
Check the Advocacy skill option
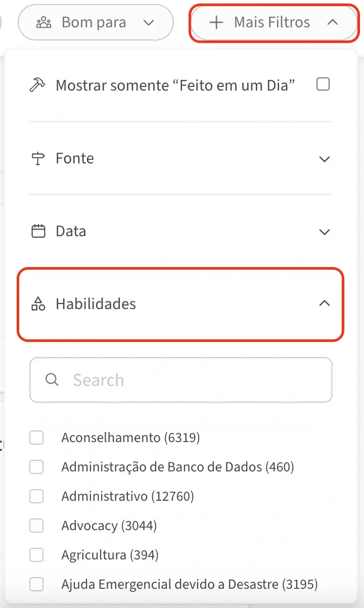(x=36, y=526)
